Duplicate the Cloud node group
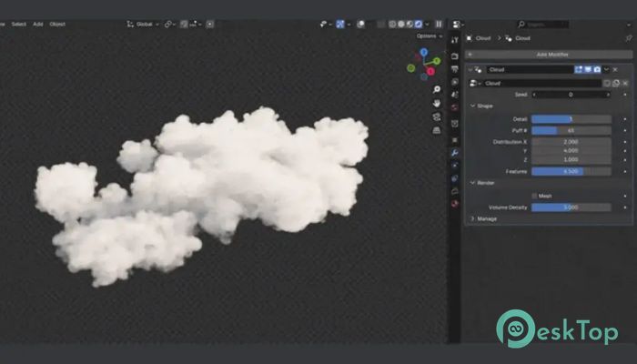 [x=616, y=84]
